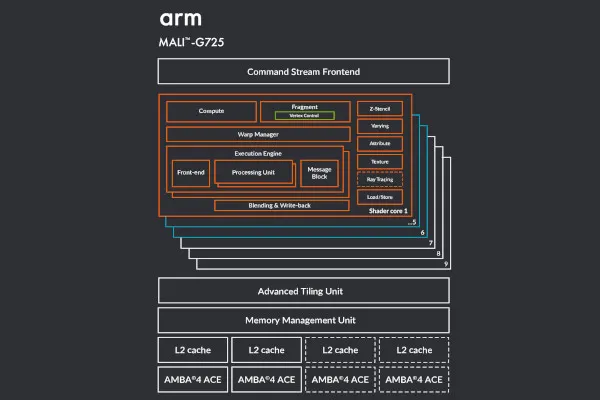Click the arm logo
Viewport: 600px width, 400px height.
[178, 19]
